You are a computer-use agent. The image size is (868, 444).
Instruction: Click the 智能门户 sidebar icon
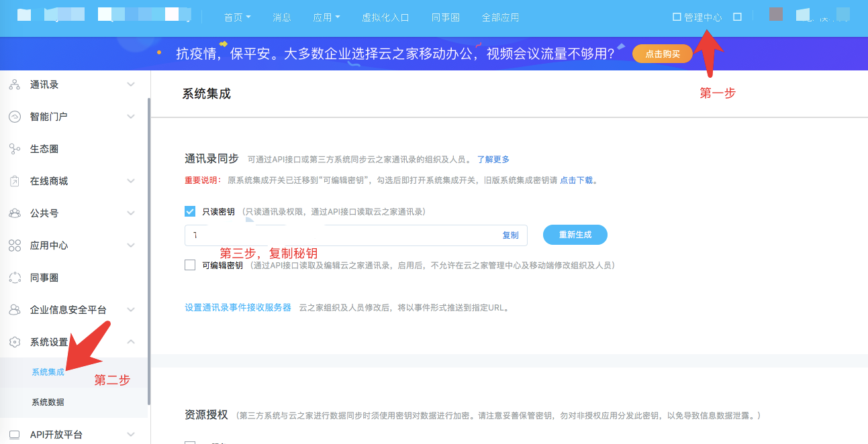click(x=15, y=117)
